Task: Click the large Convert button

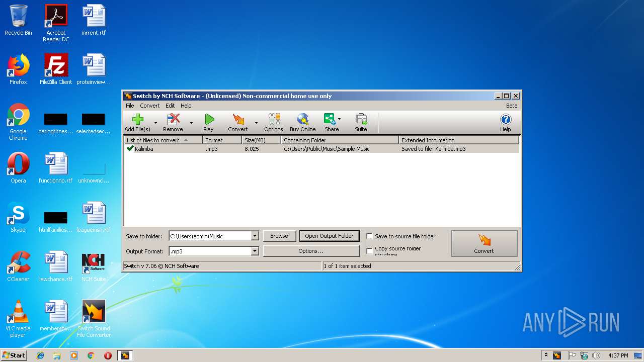Action: pyautogui.click(x=484, y=243)
